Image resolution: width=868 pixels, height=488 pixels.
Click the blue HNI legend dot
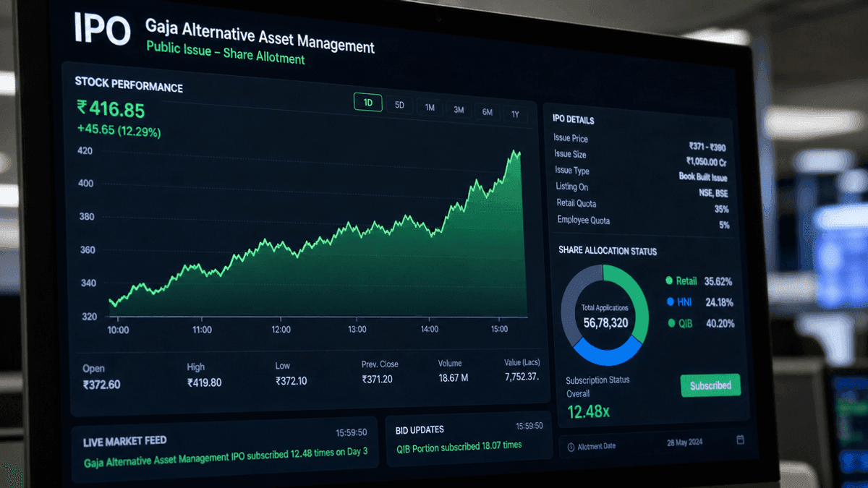point(670,301)
